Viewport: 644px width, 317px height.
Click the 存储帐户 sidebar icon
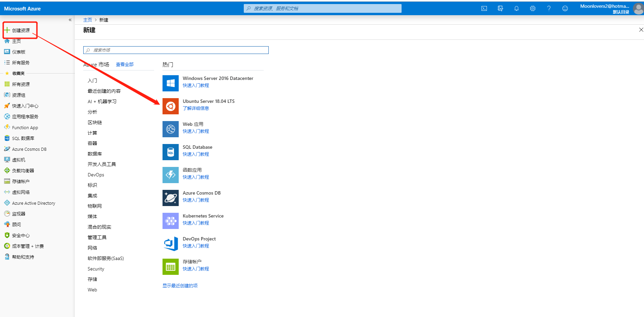coord(7,181)
